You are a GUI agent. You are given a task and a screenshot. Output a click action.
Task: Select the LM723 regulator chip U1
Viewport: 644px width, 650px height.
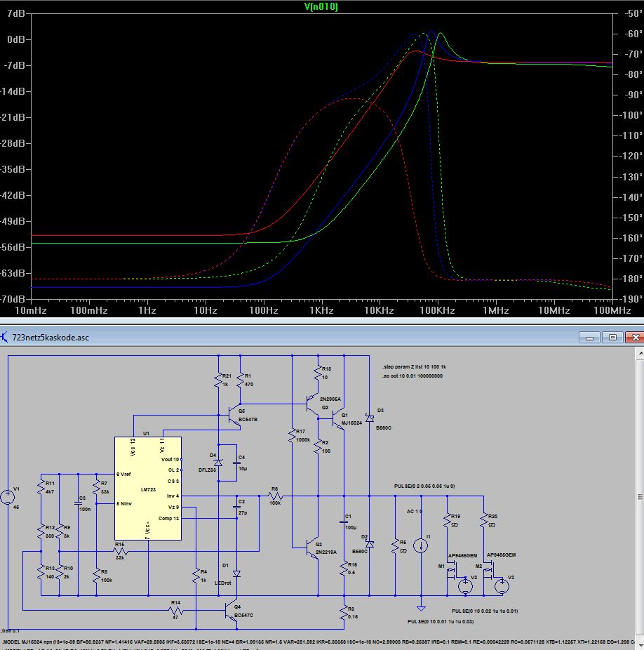click(x=147, y=489)
